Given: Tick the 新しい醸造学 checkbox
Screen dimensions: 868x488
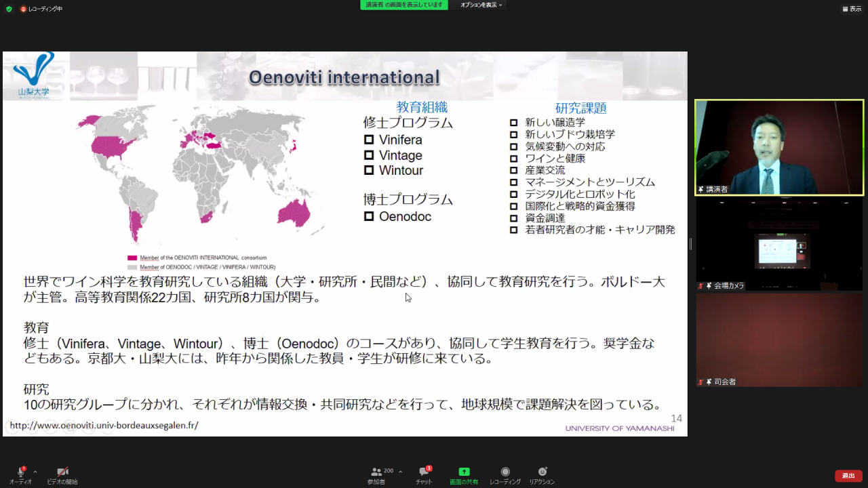Looking at the screenshot, I should pos(514,123).
